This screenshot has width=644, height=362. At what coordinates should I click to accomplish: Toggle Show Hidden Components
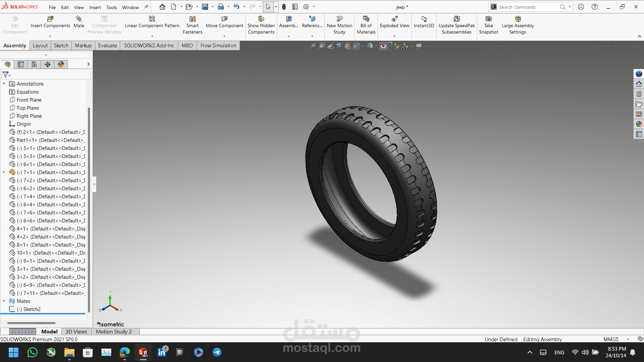pyautogui.click(x=261, y=19)
